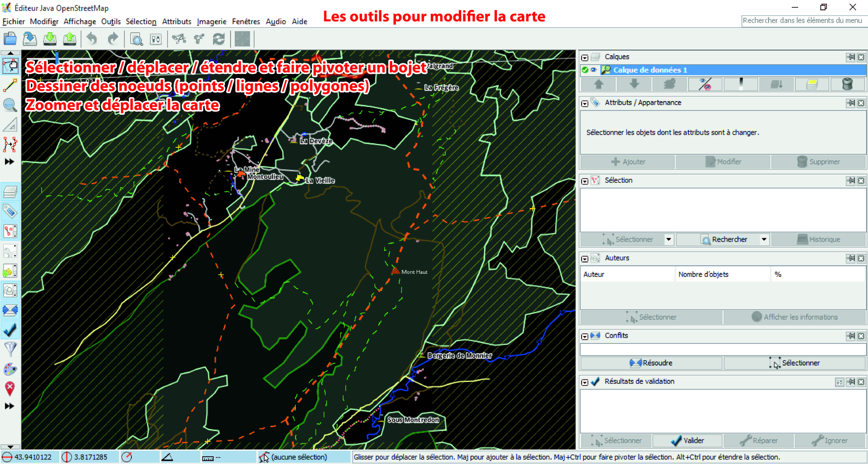This screenshot has height=464, width=868.
Task: Toggle the tags panel with blue tag icon
Action: click(10, 212)
